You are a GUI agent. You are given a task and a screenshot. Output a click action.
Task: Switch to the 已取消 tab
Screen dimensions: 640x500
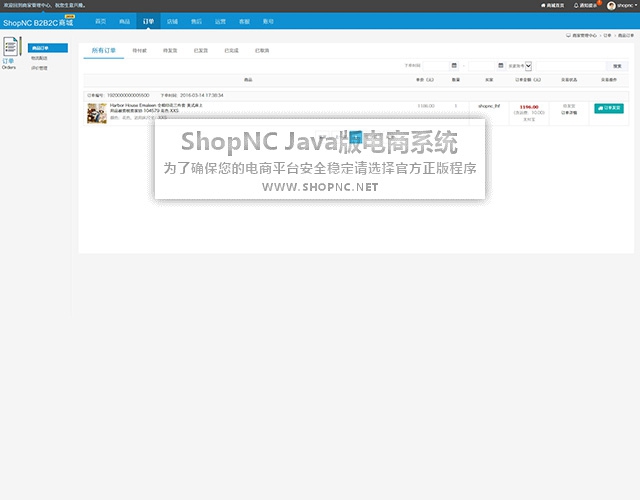pos(262,51)
